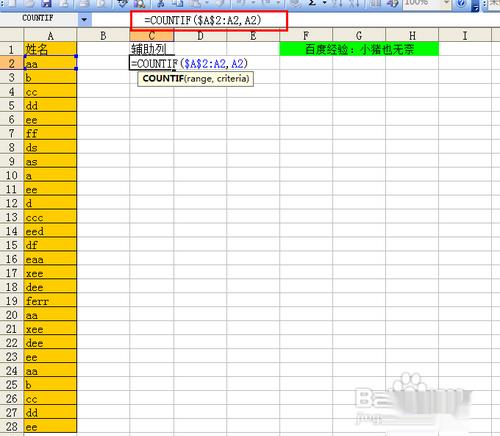Select column A header
500x436 pixels.
[50, 35]
